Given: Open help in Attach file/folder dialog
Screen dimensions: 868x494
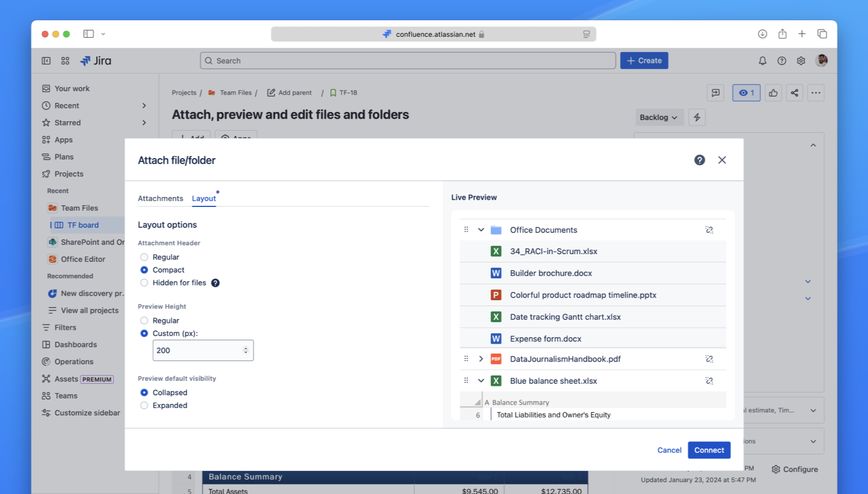Looking at the screenshot, I should 700,160.
